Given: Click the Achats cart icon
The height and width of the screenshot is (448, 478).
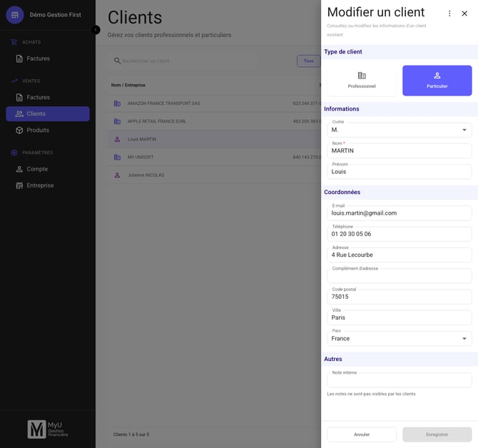Looking at the screenshot, I should pos(14,42).
